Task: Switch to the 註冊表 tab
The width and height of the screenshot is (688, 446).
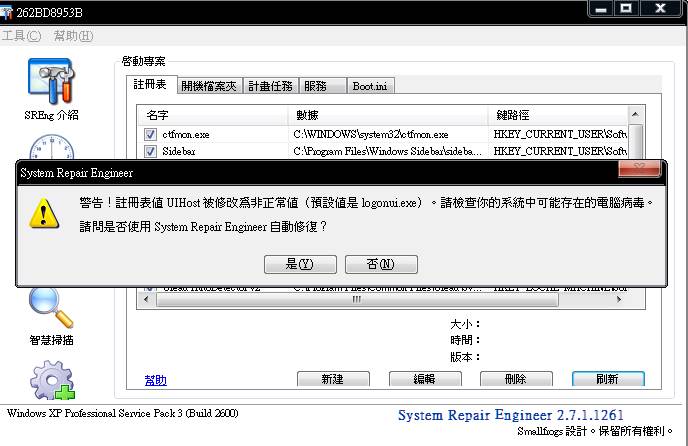Action: coord(151,84)
